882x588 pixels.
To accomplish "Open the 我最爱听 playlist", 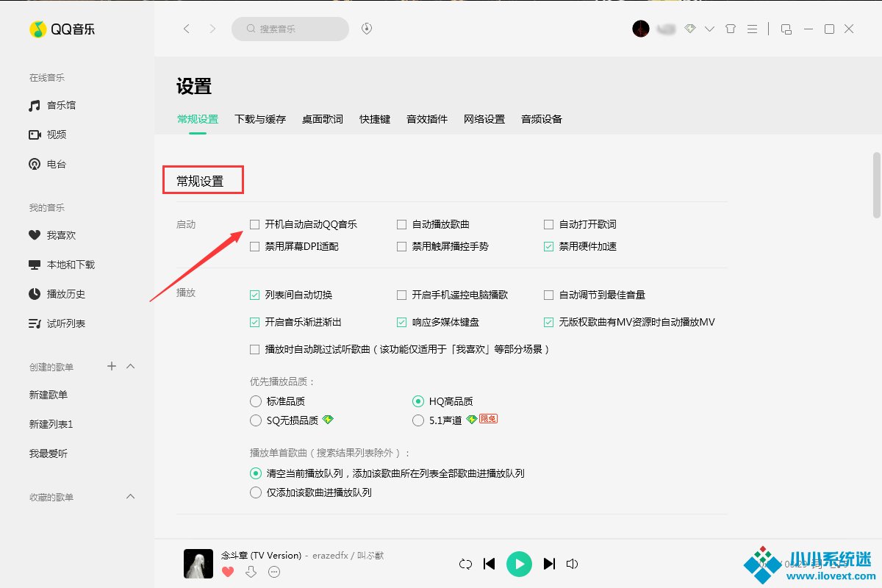I will (49, 453).
